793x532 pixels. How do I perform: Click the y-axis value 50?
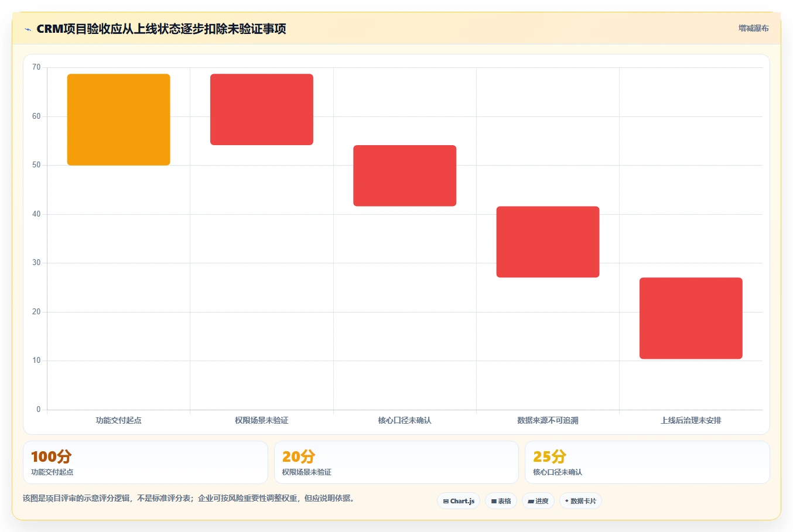coord(36,165)
